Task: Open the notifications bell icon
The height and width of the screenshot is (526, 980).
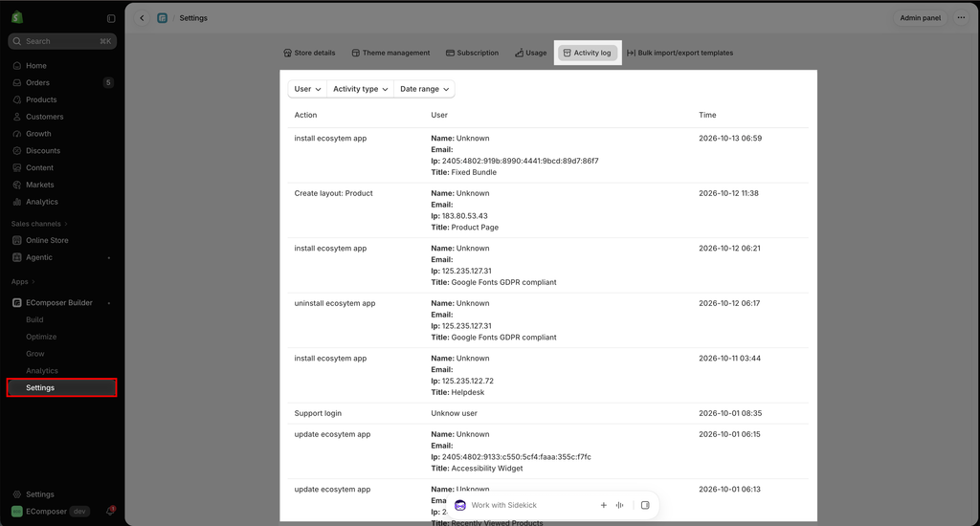Action: (x=110, y=511)
